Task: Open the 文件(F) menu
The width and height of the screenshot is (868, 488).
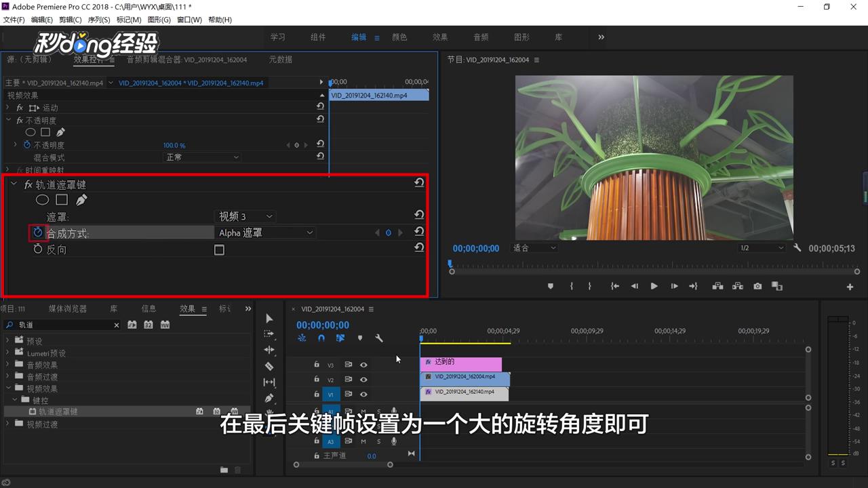Action: point(14,20)
